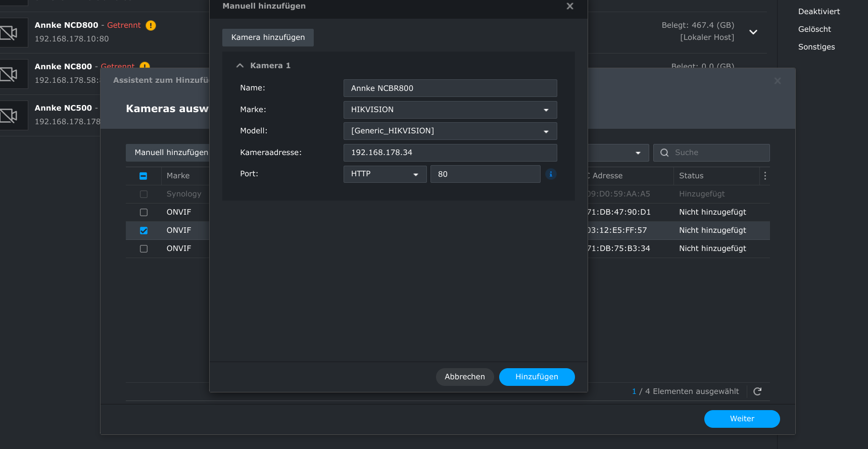Check the first ONVIF camera checkbox

click(143, 212)
